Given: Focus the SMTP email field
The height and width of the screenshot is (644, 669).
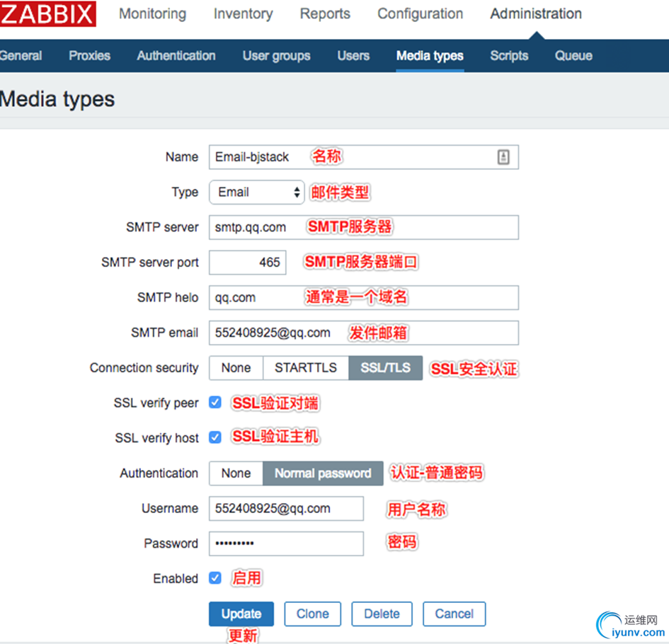Looking at the screenshot, I should [363, 333].
